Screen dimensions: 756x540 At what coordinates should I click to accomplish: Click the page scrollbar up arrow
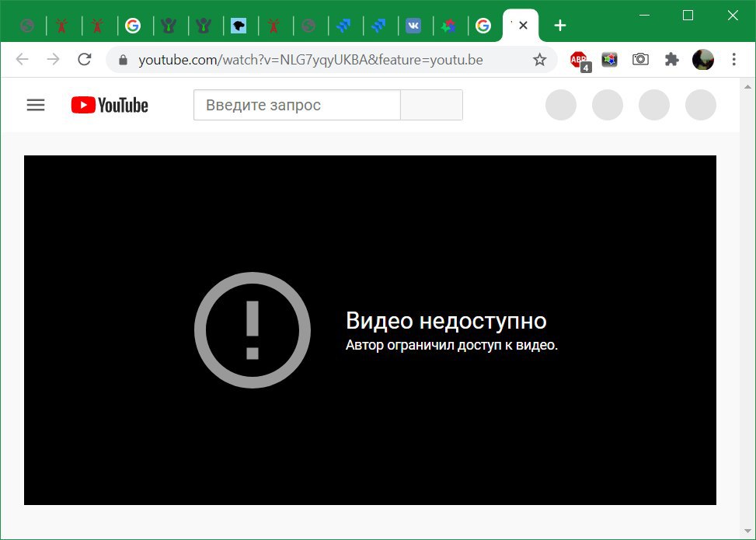(x=747, y=87)
